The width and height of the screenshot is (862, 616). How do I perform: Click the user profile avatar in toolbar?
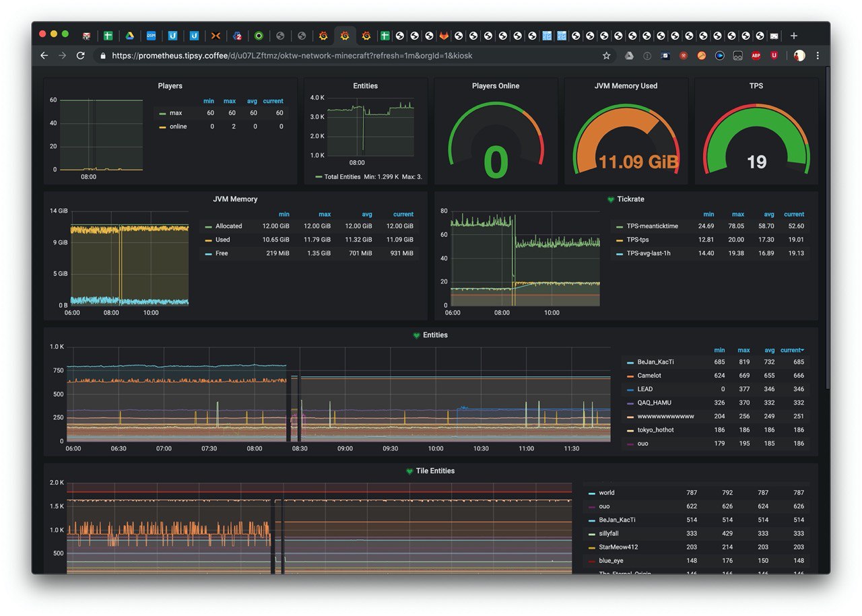799,56
